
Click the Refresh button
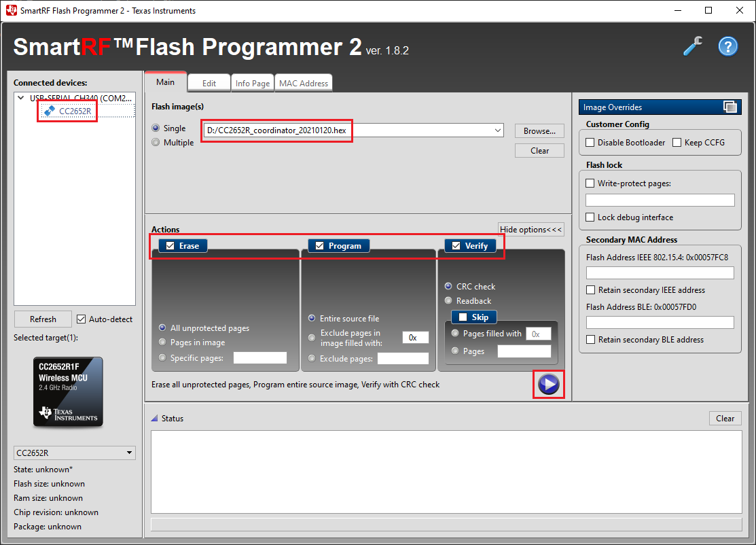pos(42,319)
